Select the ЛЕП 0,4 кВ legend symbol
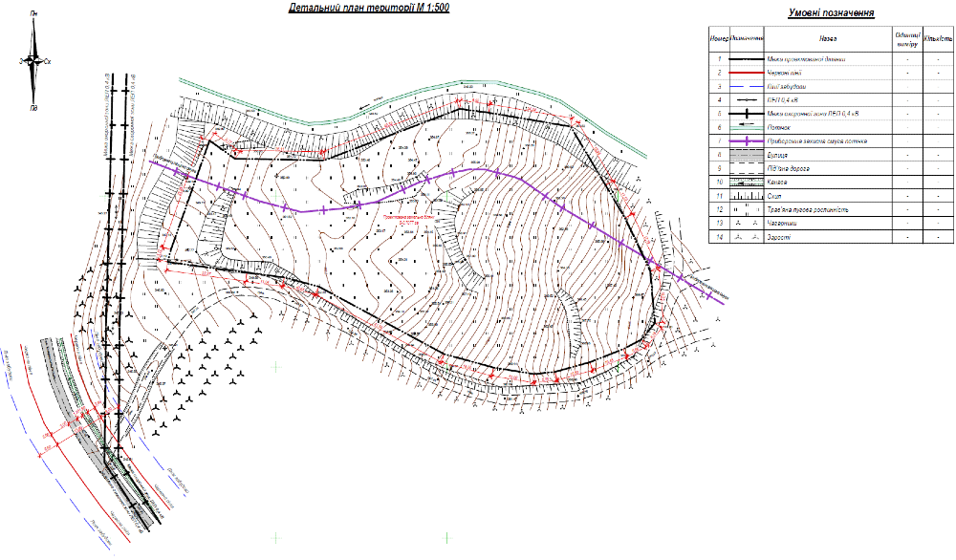956x560 pixels. 748,99
